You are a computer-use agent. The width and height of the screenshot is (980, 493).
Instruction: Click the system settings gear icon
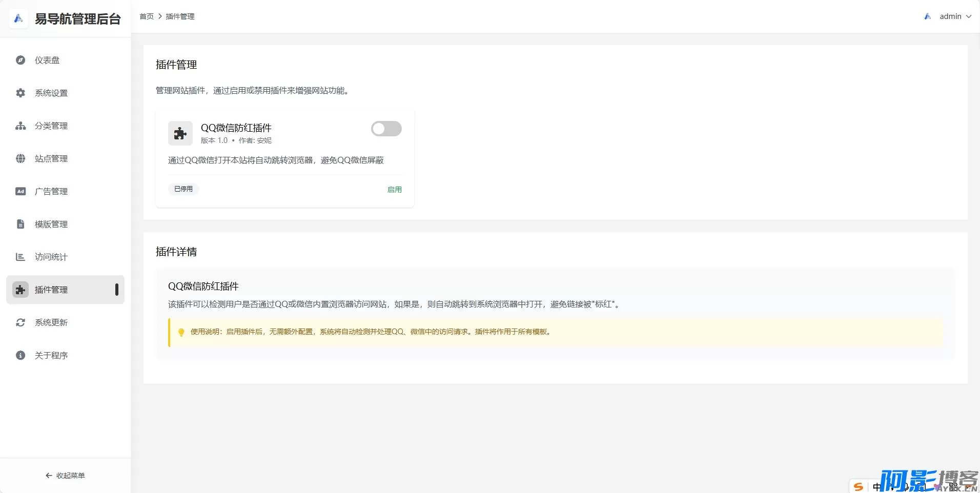click(x=21, y=93)
